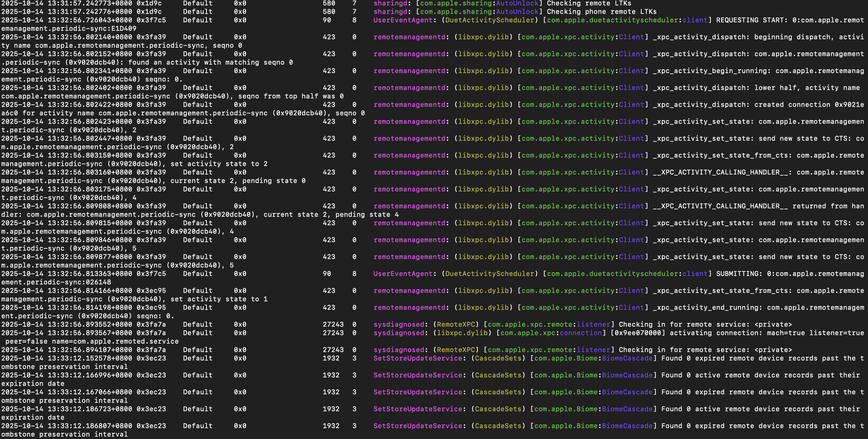Click 'seqno from top half was 0' text
Screen dimensions: 868x439
pos(291,96)
